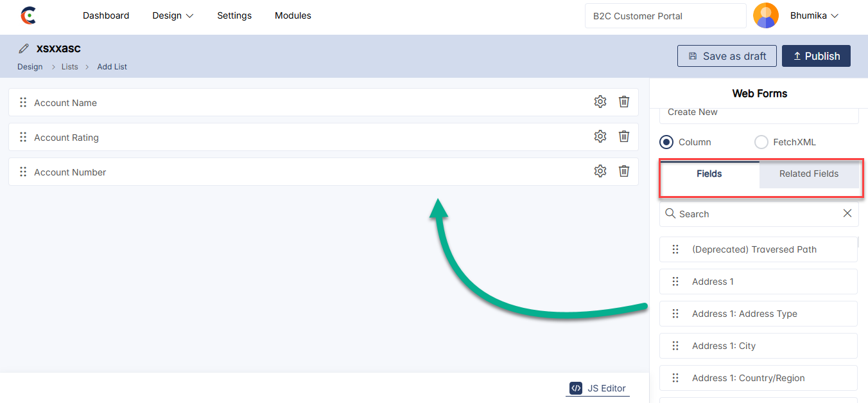This screenshot has width=868, height=403.
Task: Click drag handle for Address 1: City
Action: [x=675, y=346]
